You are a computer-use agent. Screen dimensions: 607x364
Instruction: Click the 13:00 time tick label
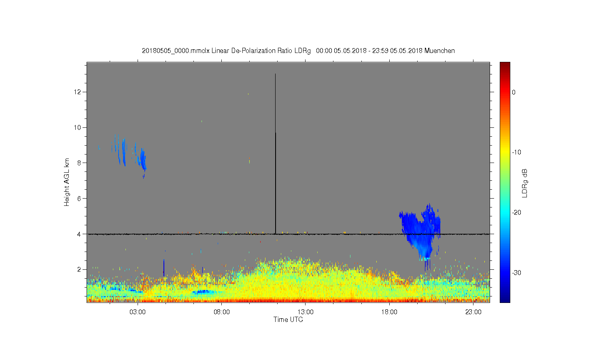coord(306,312)
